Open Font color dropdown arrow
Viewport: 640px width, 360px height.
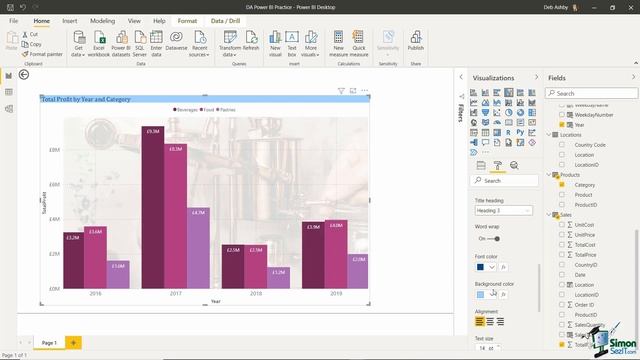point(492,267)
